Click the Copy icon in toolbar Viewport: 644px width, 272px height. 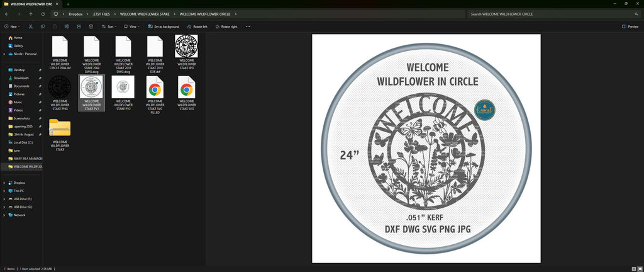pyautogui.click(x=43, y=26)
